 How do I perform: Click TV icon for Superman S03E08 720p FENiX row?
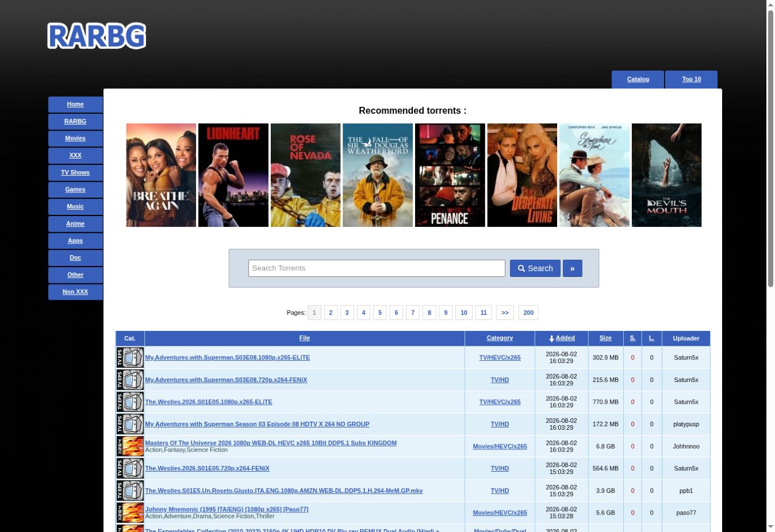pos(130,380)
